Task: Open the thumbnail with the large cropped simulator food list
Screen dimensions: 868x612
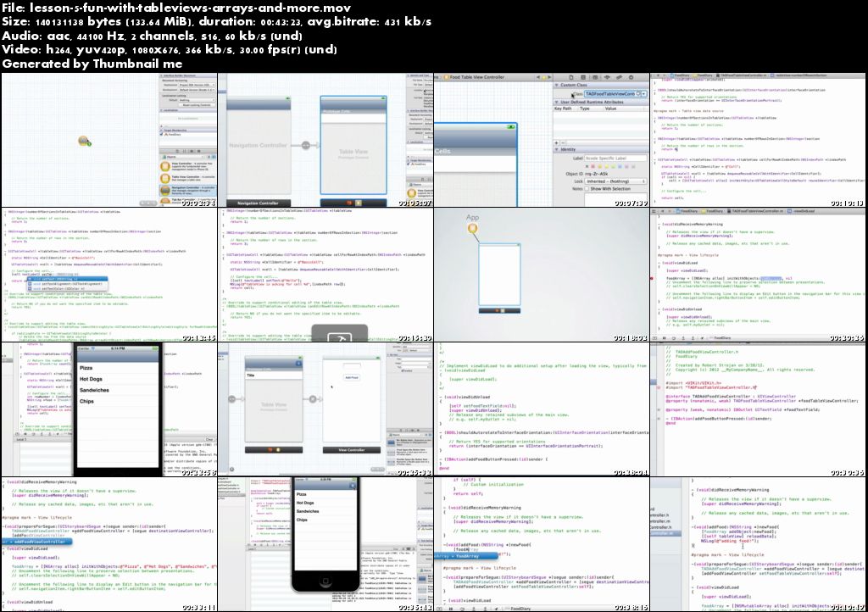Action: pos(109,409)
